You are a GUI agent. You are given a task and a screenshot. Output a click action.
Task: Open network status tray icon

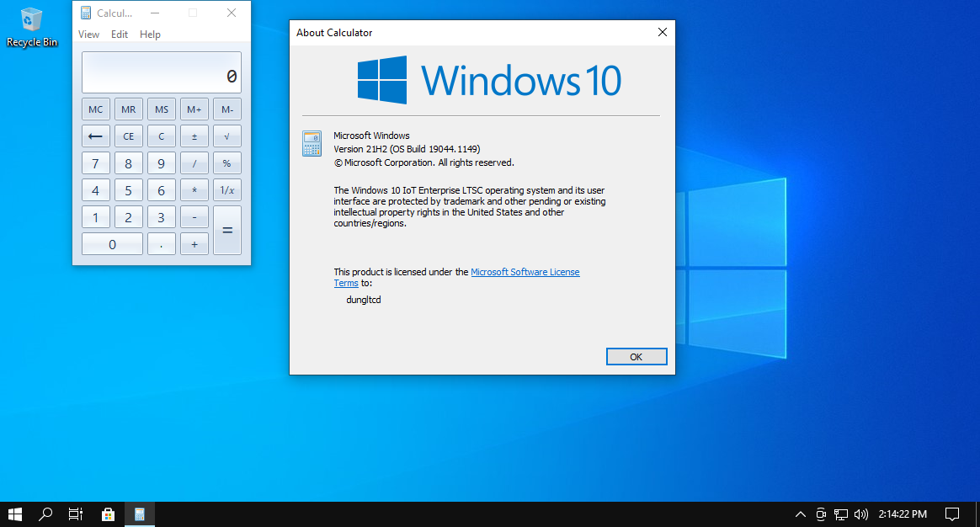point(841,514)
